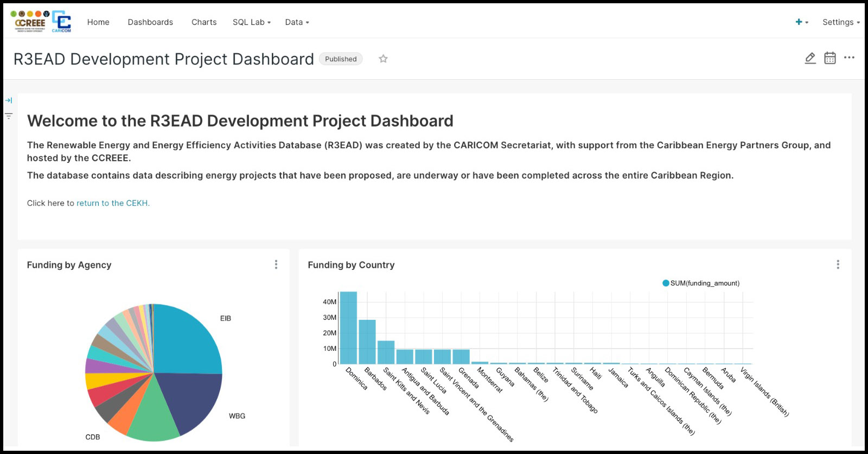Expand the filter bar sidebar arrow

(9, 100)
